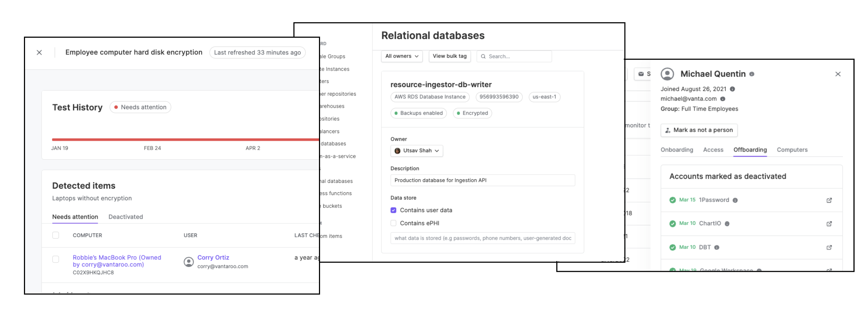868x312 pixels.
Task: Switch to the Access tab
Action: 713,150
